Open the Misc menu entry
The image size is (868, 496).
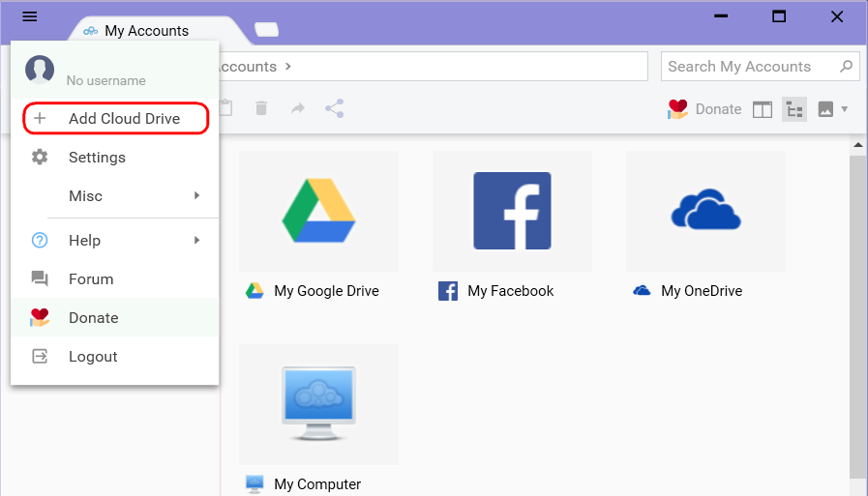tap(114, 195)
